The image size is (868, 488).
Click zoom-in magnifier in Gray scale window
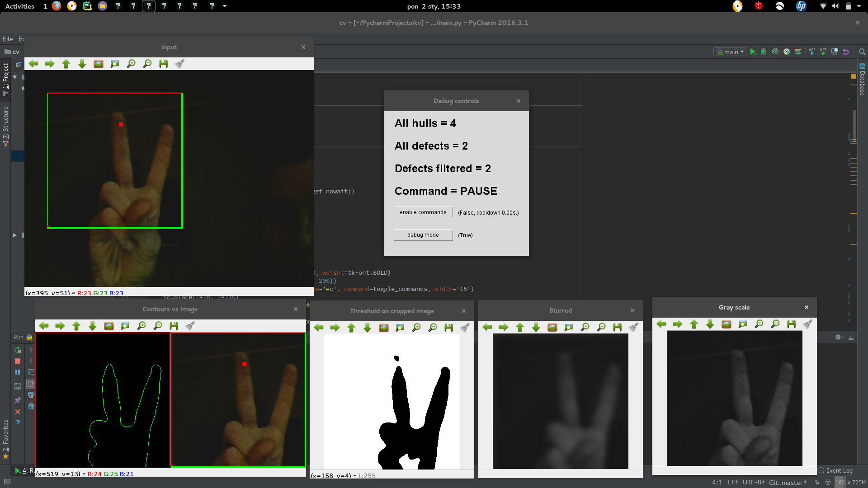[x=759, y=324]
